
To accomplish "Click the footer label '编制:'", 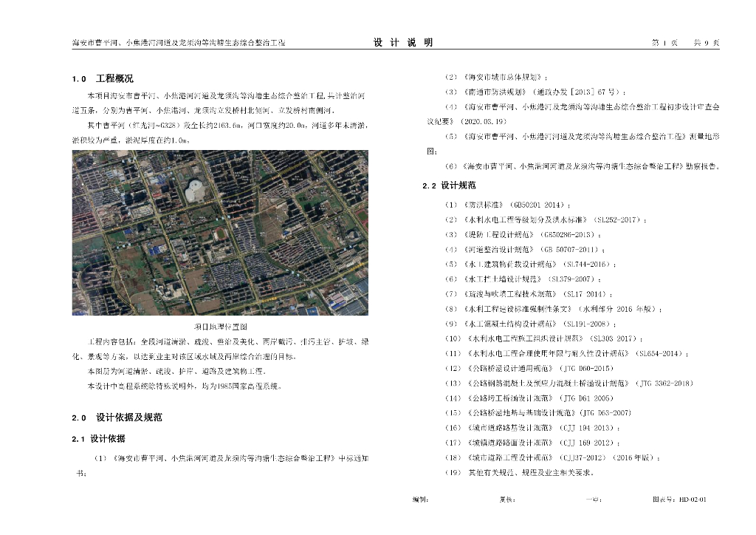I will coord(420,500).
